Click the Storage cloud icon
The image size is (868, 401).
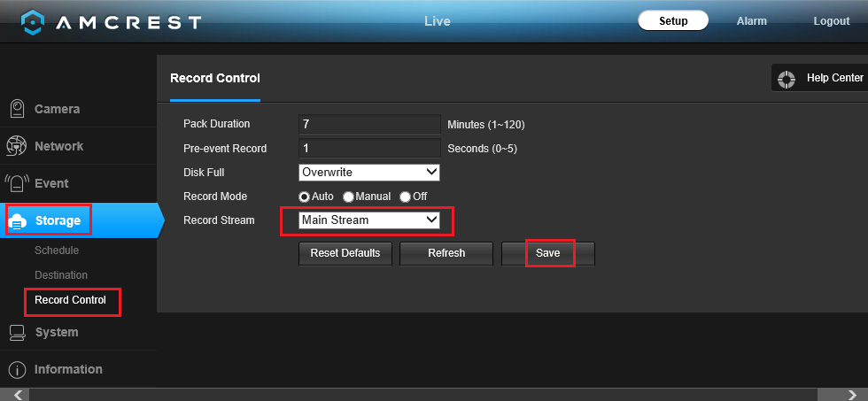click(x=17, y=221)
